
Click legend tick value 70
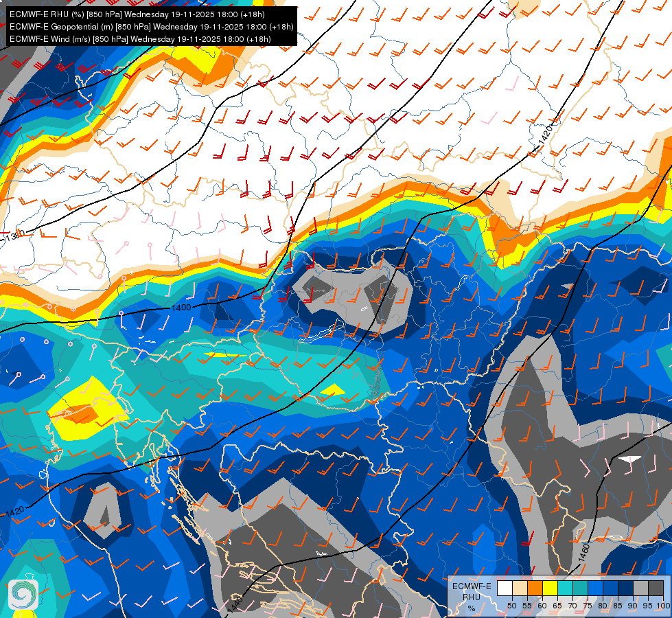[572, 606]
